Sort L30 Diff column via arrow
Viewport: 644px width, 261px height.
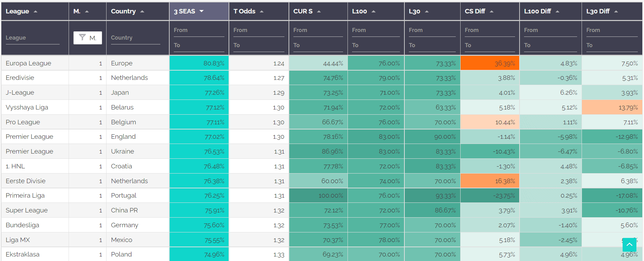[x=616, y=12]
